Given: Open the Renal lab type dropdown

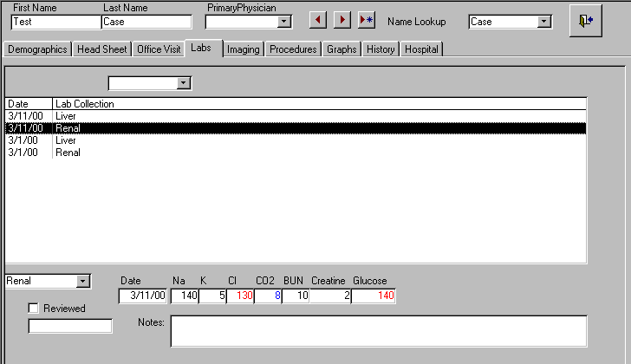Looking at the screenshot, I should tap(82, 282).
